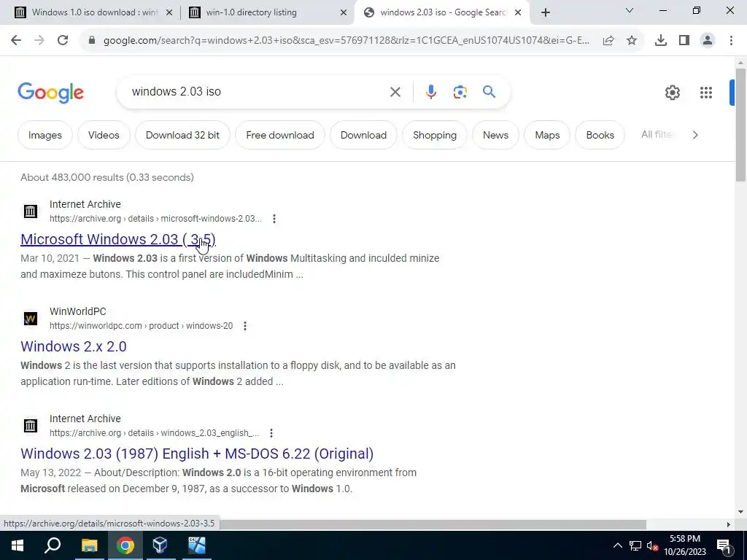Open Google apps grid

pos(706,93)
